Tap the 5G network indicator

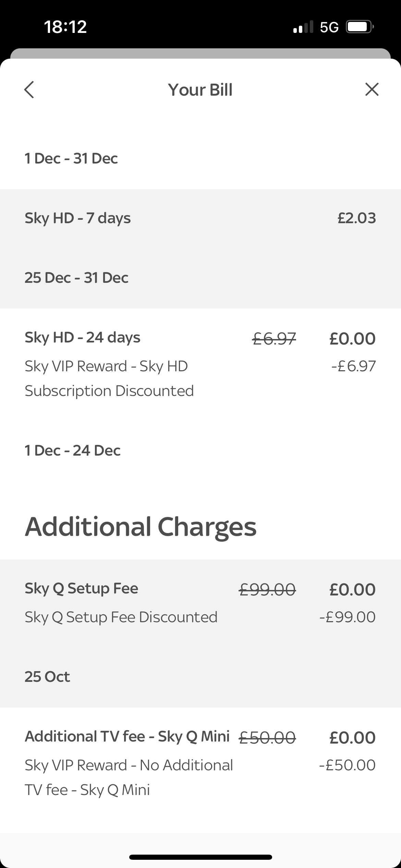(x=329, y=27)
